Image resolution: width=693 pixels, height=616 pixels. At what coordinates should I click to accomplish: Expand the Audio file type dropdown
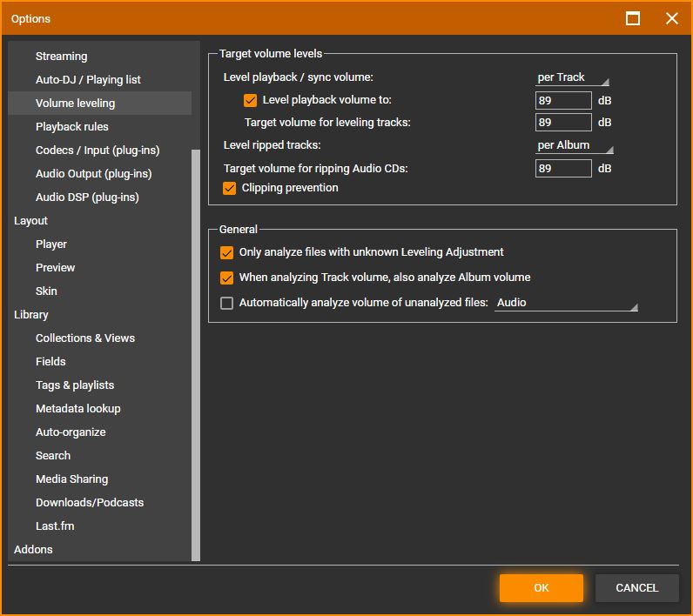coord(566,303)
